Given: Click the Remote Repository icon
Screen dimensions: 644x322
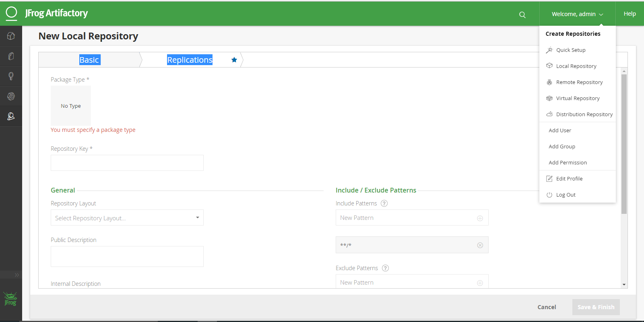Looking at the screenshot, I should 549,82.
